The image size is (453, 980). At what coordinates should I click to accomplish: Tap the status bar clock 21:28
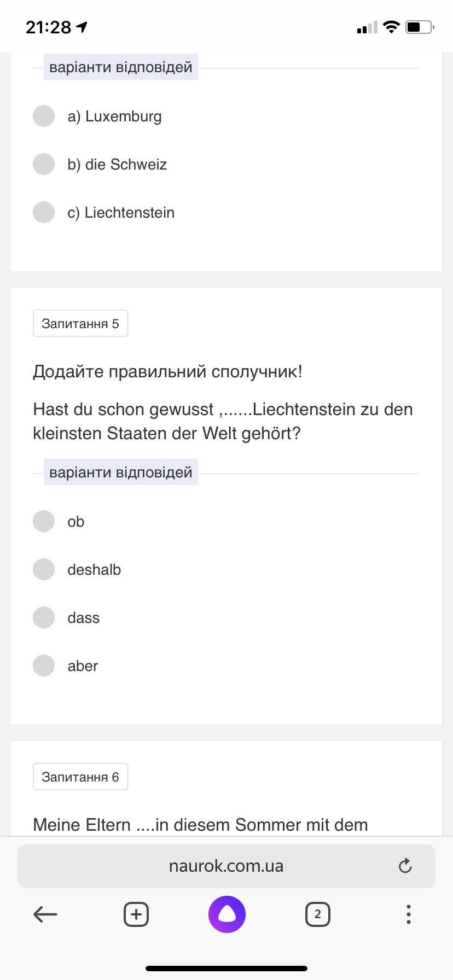point(49,27)
